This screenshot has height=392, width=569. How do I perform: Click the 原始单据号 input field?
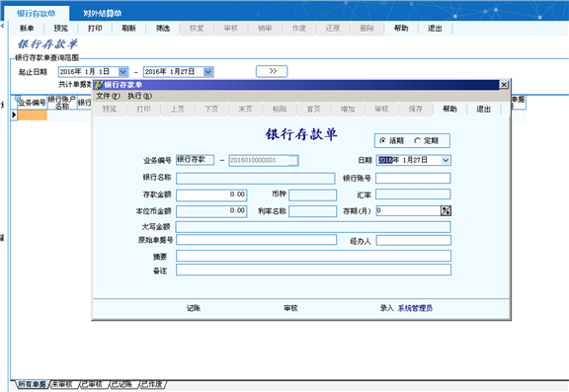pos(256,240)
